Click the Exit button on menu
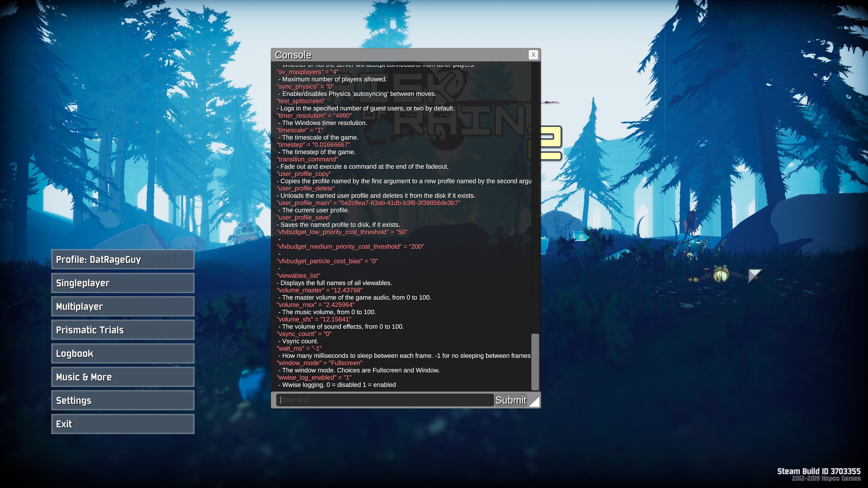Viewport: 868px width, 488px height. 123,424
